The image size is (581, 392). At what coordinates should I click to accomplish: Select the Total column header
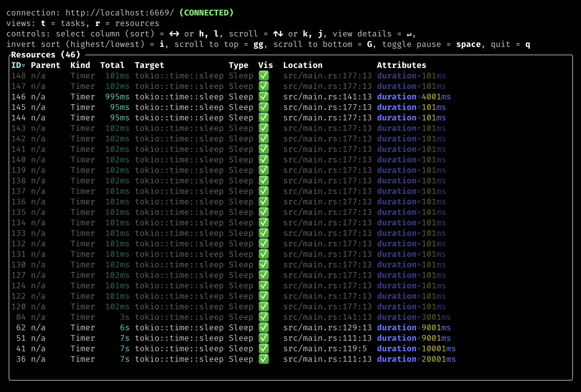pos(112,65)
